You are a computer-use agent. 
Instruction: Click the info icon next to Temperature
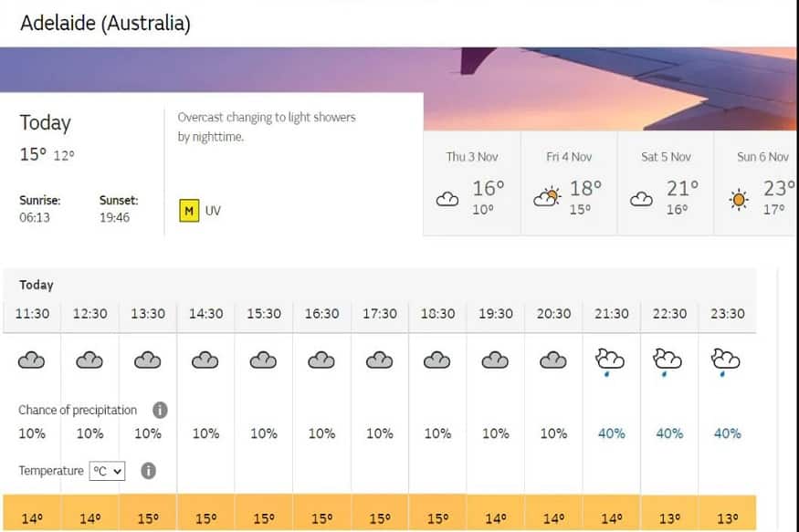tap(148, 471)
